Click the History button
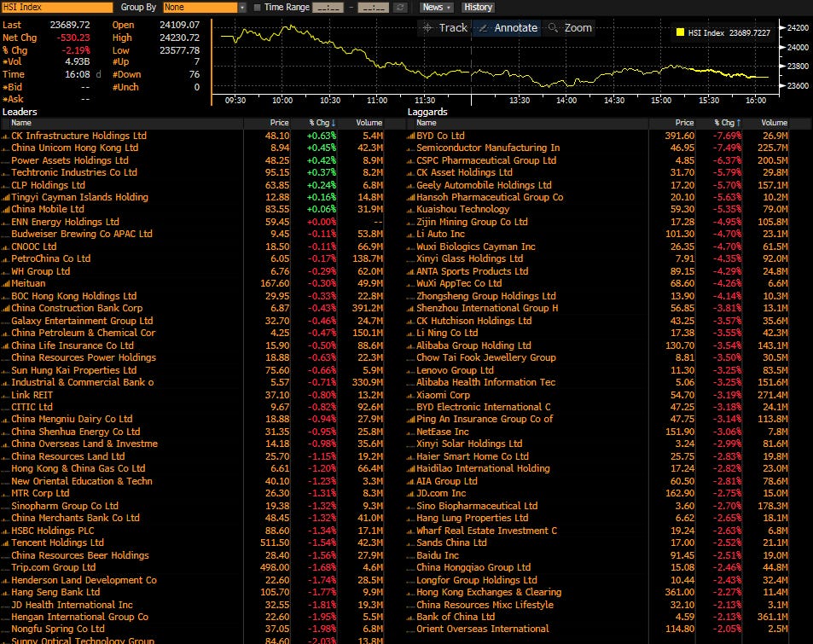Viewport: 813px width, 644px height. [x=478, y=8]
